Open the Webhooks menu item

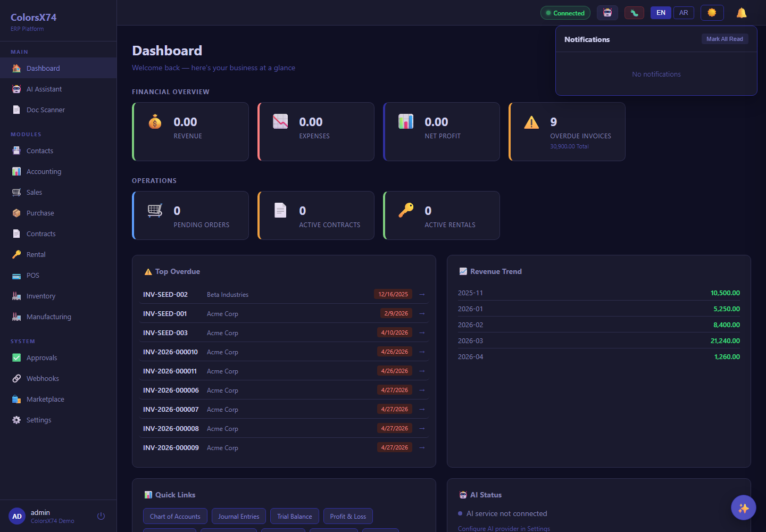click(x=59, y=378)
